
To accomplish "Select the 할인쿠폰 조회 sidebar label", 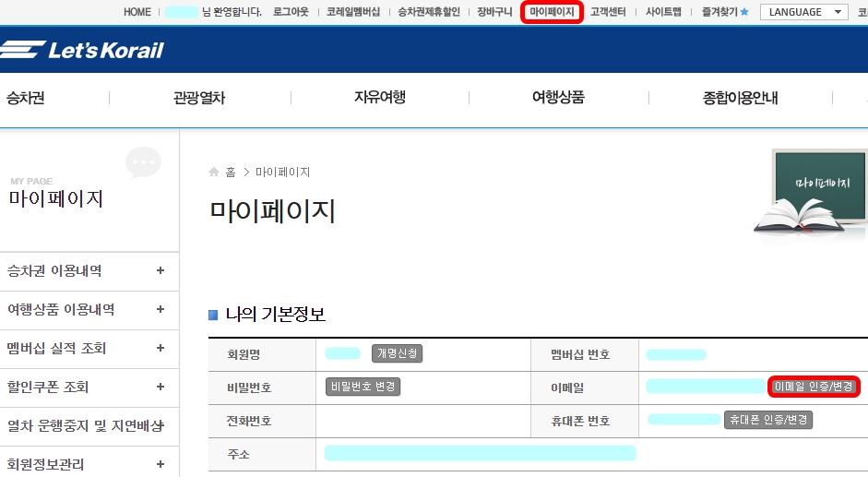I will pyautogui.click(x=48, y=387).
